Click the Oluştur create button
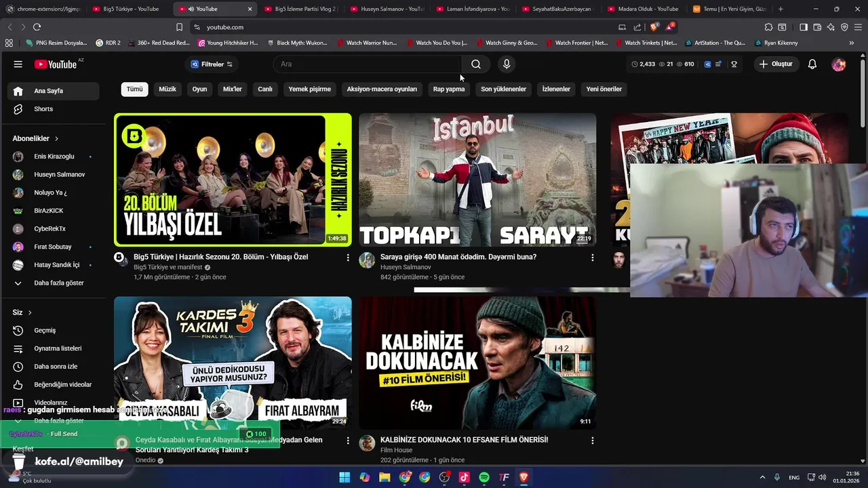Screen dimensions: 868x488 point(776,64)
